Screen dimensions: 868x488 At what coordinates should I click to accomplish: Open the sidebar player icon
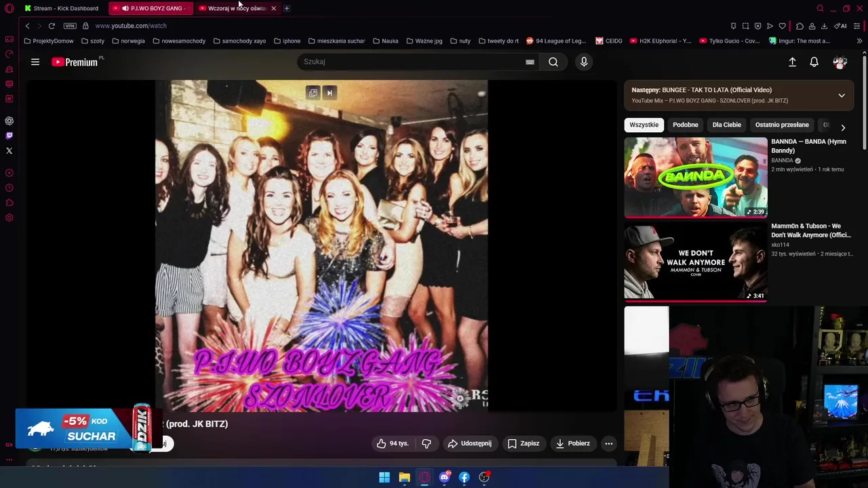click(9, 173)
